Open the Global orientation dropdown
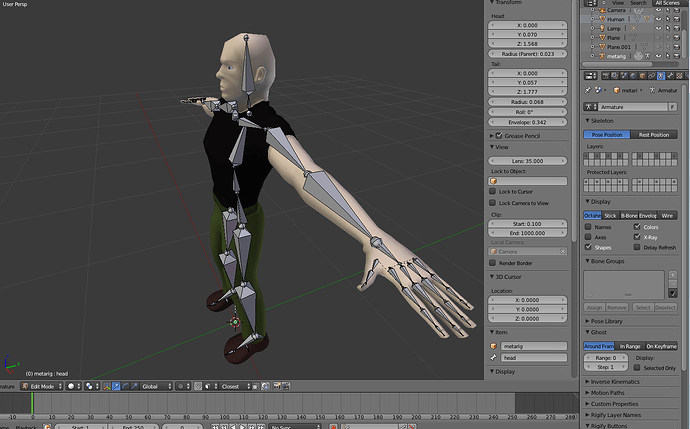The height and width of the screenshot is (429, 690). click(156, 386)
